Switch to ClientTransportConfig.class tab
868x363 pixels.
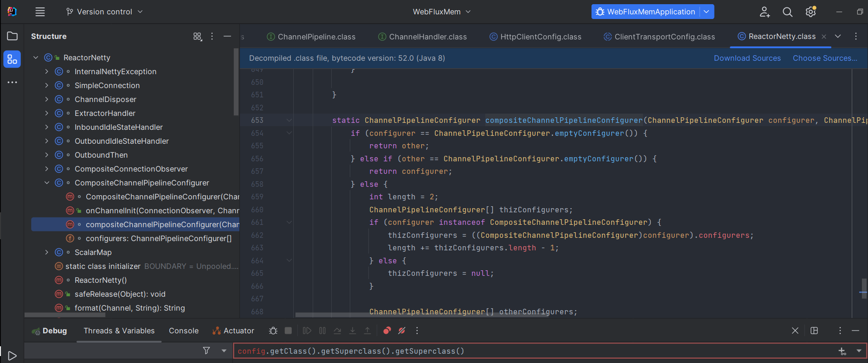pyautogui.click(x=659, y=37)
